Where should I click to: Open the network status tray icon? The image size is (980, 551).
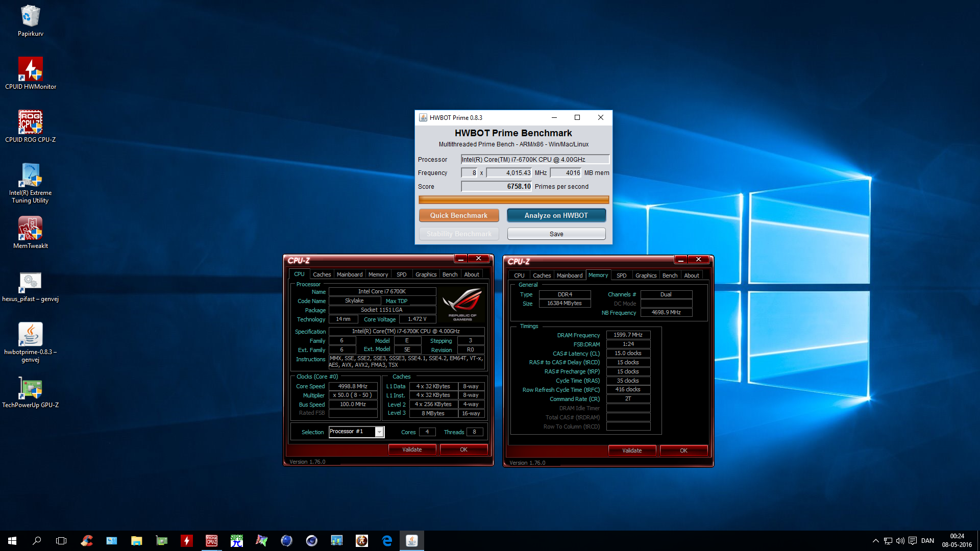tap(888, 541)
